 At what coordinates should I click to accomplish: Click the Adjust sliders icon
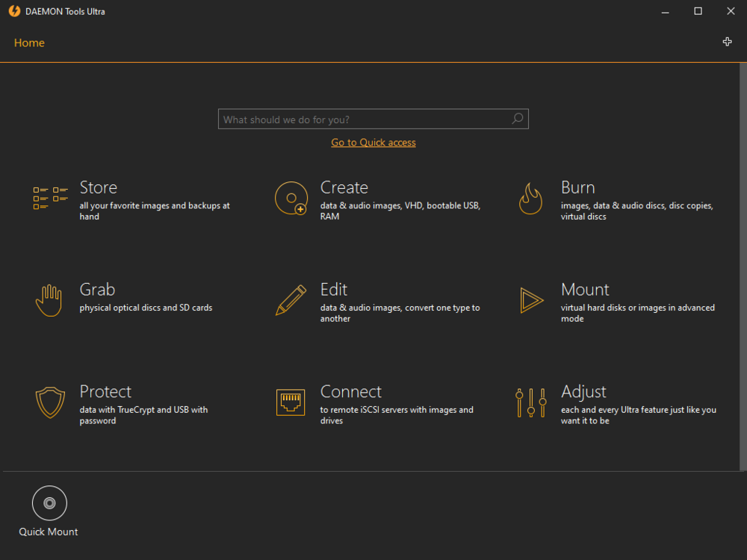[531, 402]
